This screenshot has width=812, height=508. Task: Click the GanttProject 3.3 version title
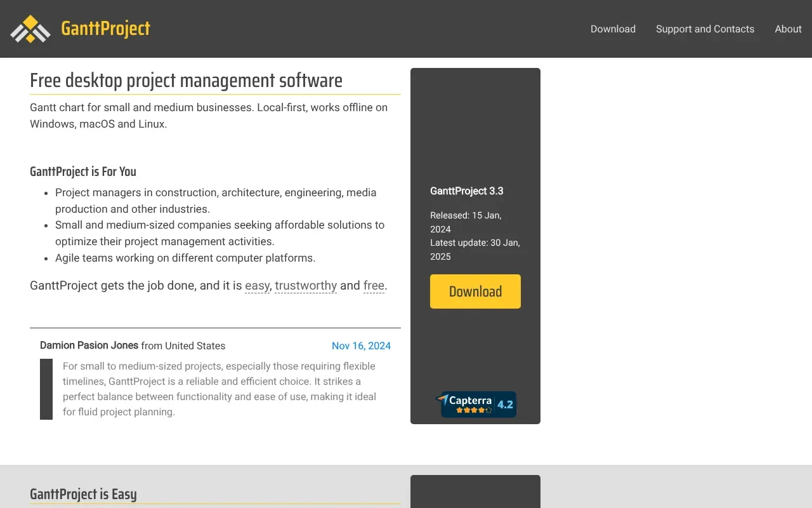(466, 191)
